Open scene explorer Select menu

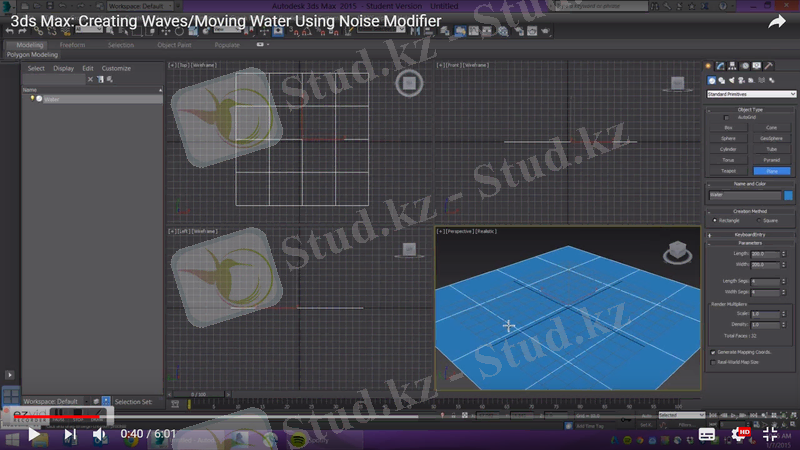(36, 68)
